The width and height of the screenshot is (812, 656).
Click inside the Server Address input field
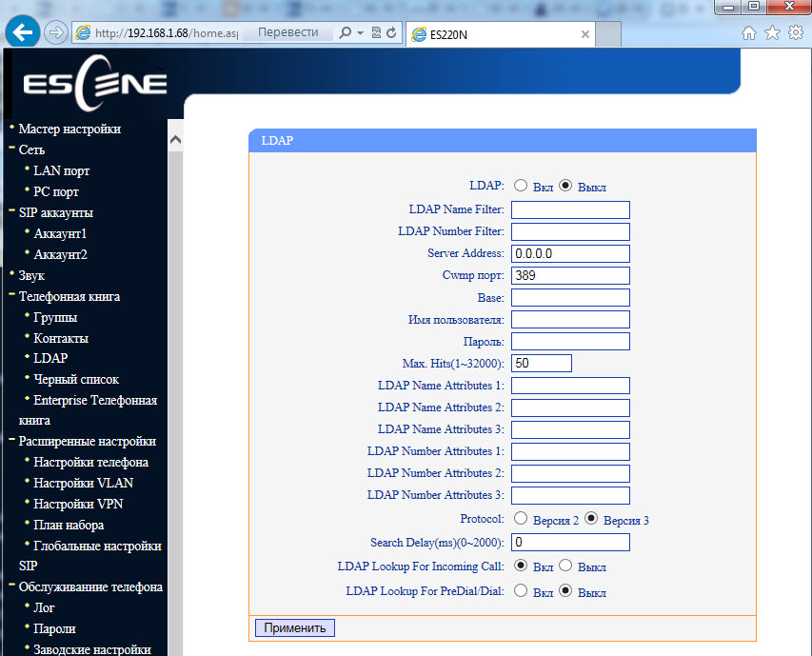point(569,253)
